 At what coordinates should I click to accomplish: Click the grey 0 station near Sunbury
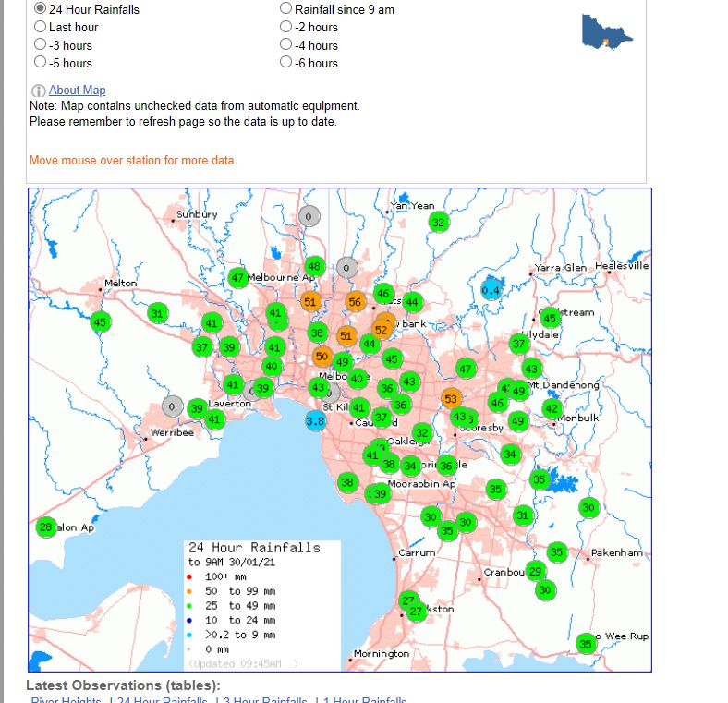[x=309, y=216]
